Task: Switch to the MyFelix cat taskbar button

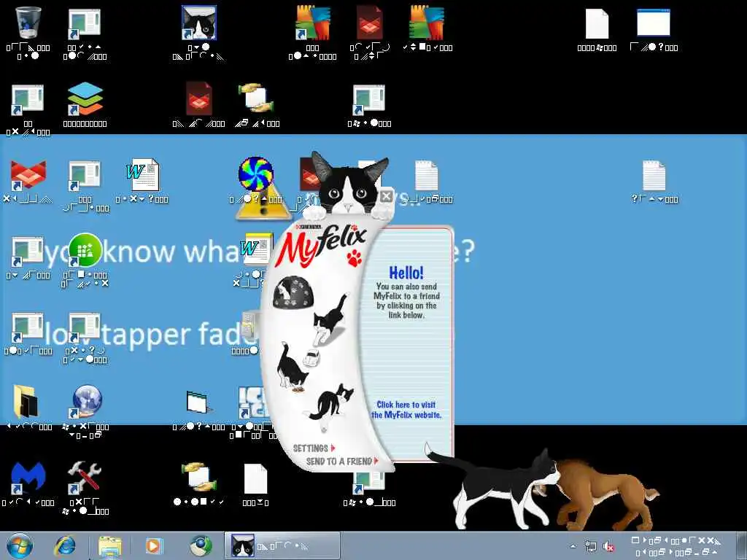Action: coord(282,545)
